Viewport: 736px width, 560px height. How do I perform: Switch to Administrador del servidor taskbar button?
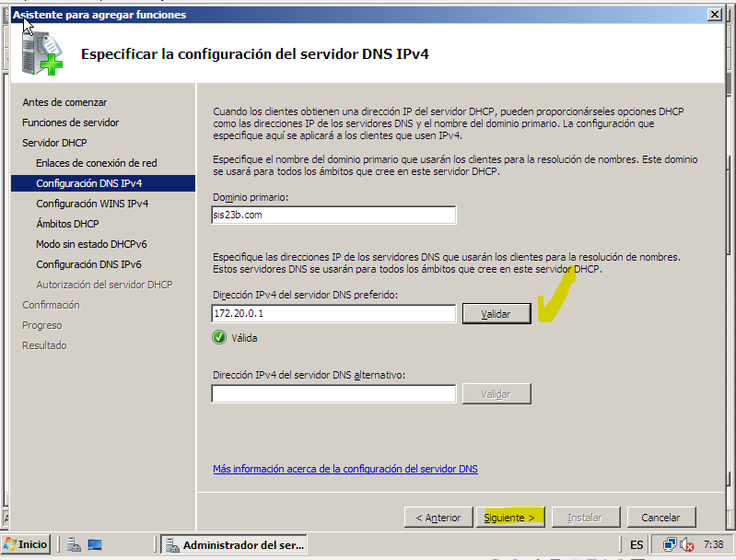tap(234, 545)
